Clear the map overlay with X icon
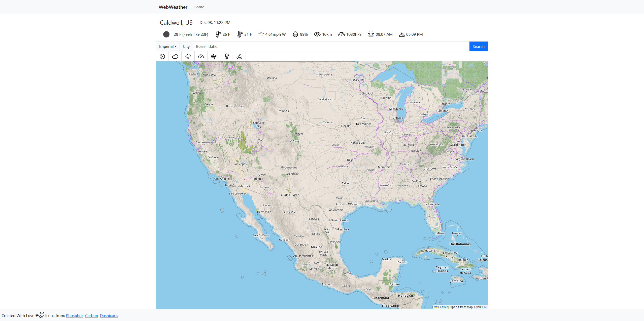Viewport: 644px width, 321px height. 162,56
